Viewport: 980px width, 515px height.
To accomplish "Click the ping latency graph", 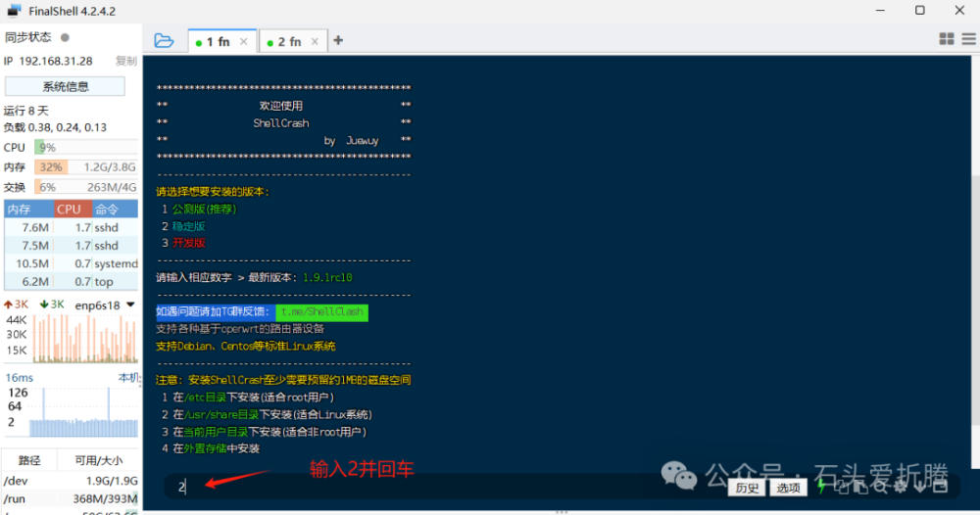I will click(83, 412).
